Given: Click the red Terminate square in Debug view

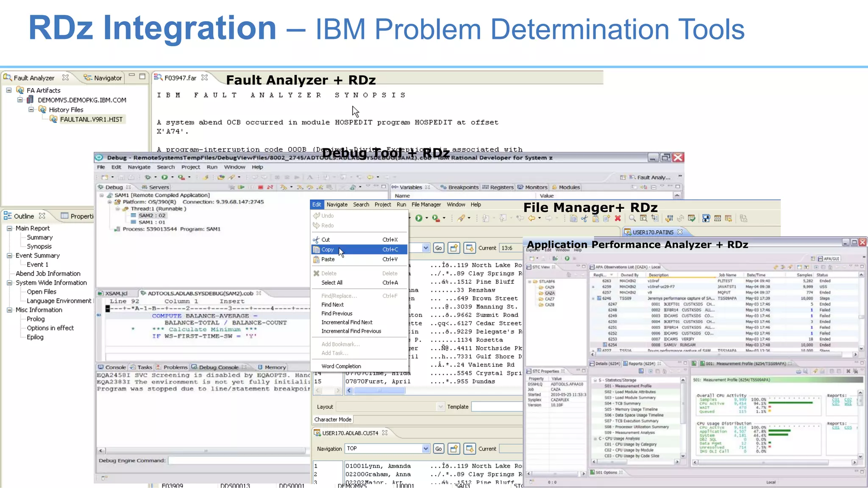Looking at the screenshot, I should [261, 187].
